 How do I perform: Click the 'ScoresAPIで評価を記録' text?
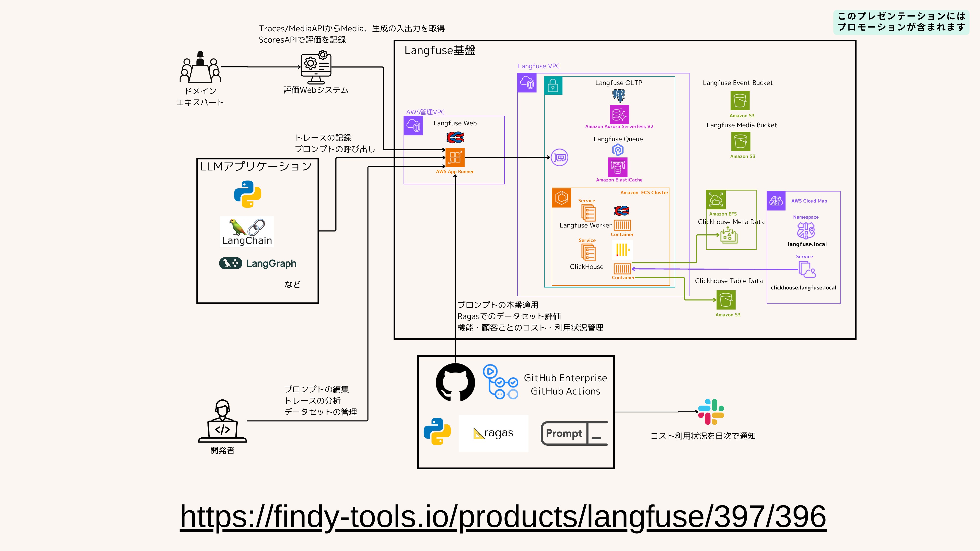(302, 40)
